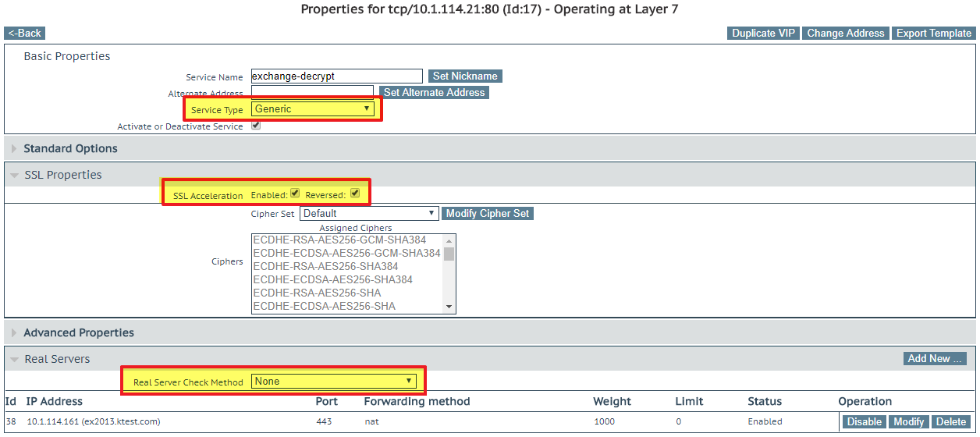Open the Service Type dropdown
The image size is (980, 437).
tap(312, 109)
